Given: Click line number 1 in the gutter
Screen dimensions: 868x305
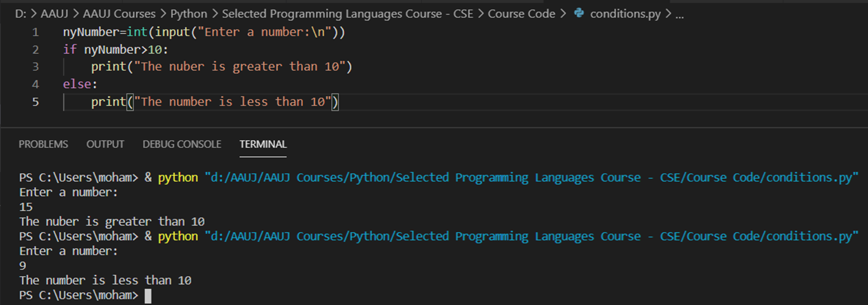Looking at the screenshot, I should 35,32.
